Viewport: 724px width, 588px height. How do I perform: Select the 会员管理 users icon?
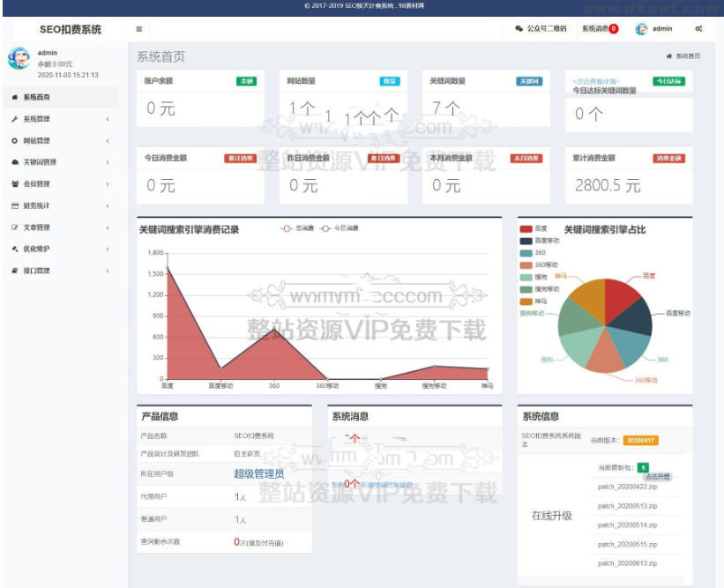(x=14, y=184)
